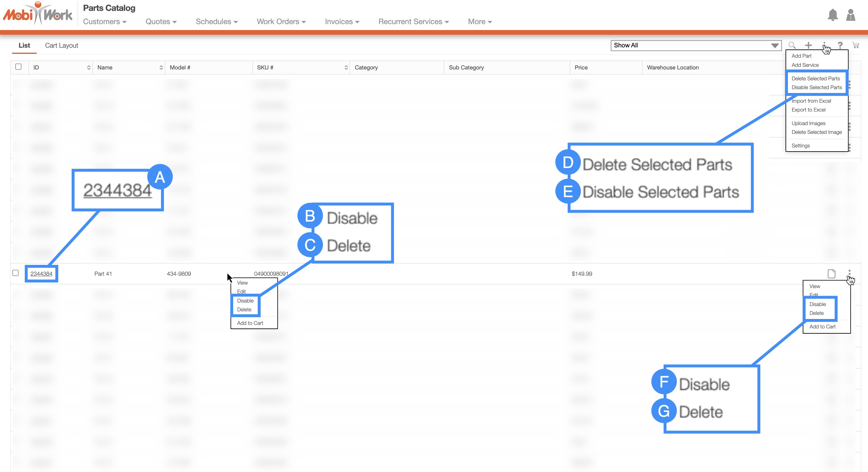The image size is (868, 472).
Task: Select Add Service in the menu
Action: click(805, 65)
